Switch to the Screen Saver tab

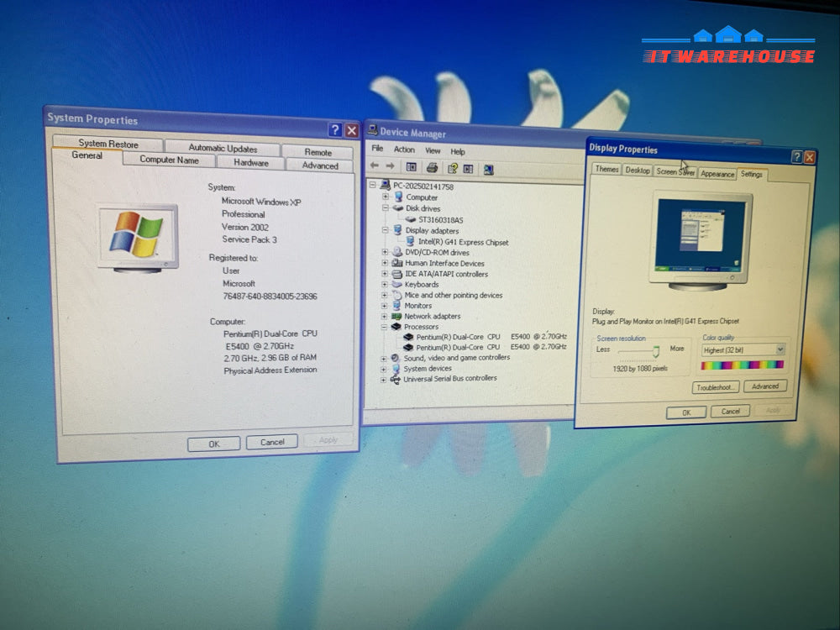[675, 171]
